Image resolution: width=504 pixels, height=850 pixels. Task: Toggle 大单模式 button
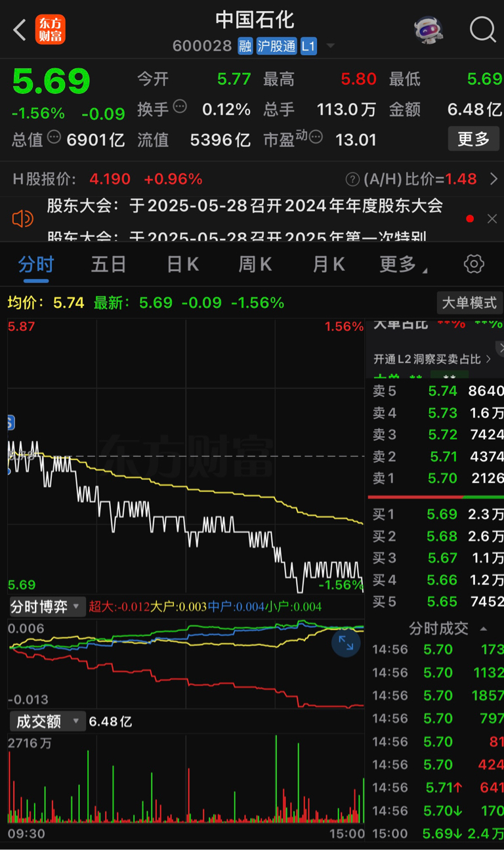[469, 303]
